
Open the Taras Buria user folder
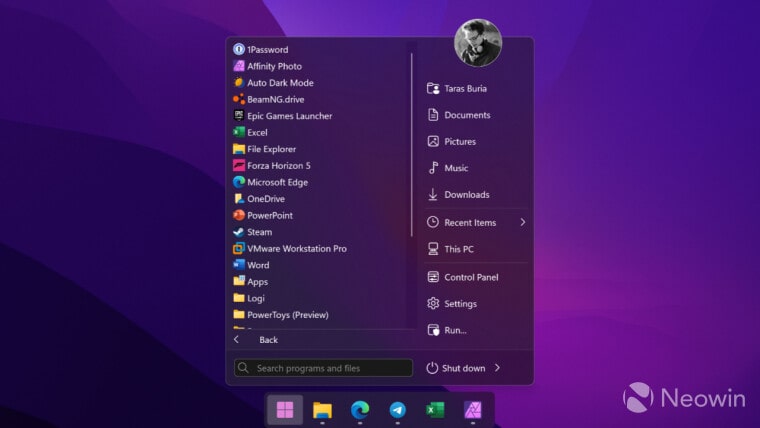coord(457,88)
